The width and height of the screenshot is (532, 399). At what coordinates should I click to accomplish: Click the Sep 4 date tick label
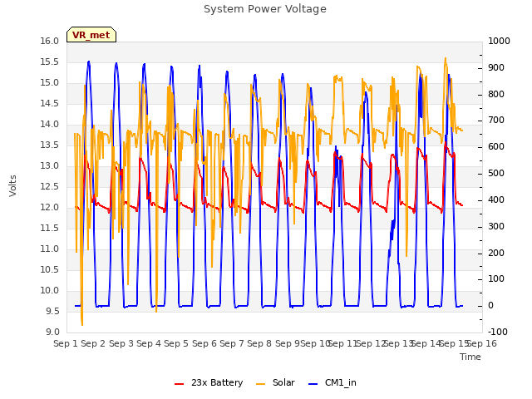(149, 343)
